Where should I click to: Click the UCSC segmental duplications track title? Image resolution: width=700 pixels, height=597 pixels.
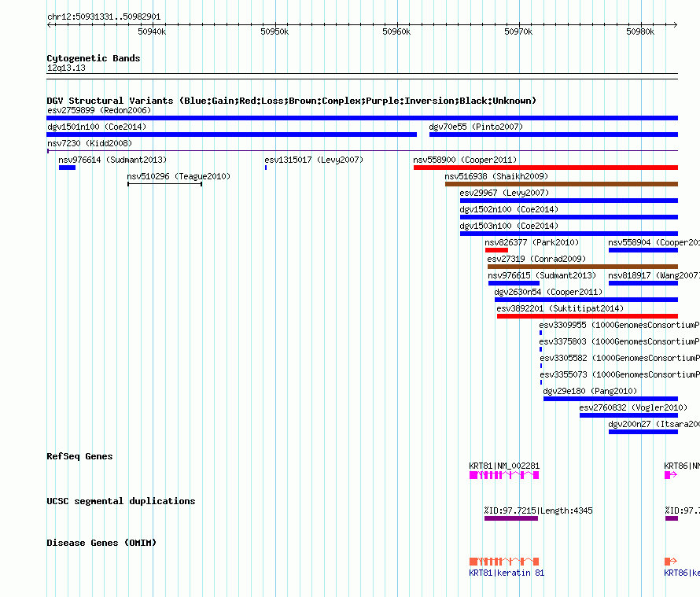point(121,501)
